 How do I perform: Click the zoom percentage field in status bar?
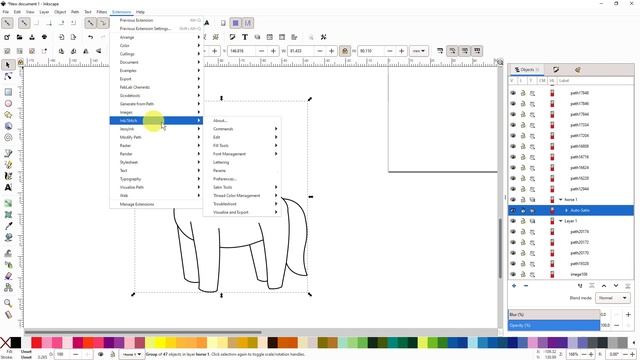pyautogui.click(x=573, y=354)
